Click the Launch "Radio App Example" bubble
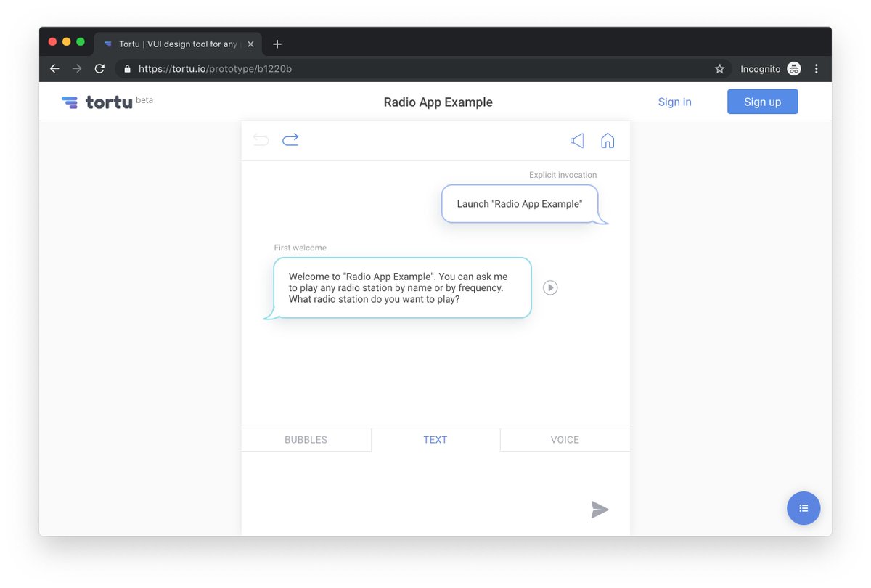Screen dimensions: 871x588 pyautogui.click(x=520, y=204)
